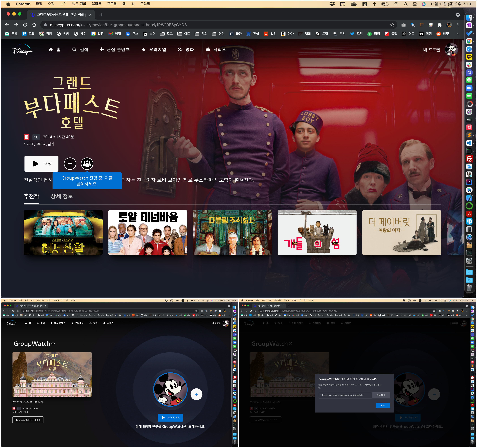This screenshot has width=477, height=448.
Task: Open the Mickey Mouse profile avatar
Action: pos(451,50)
